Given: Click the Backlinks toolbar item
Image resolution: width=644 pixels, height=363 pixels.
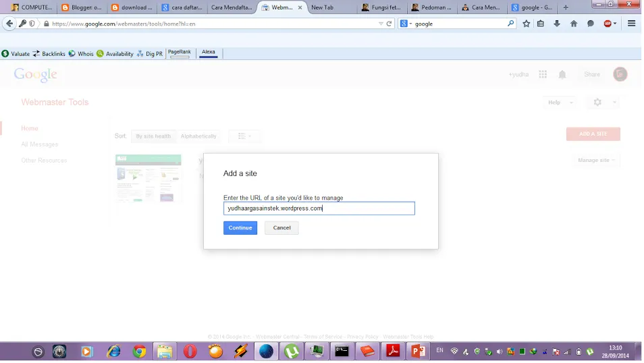Looking at the screenshot, I should (x=49, y=54).
